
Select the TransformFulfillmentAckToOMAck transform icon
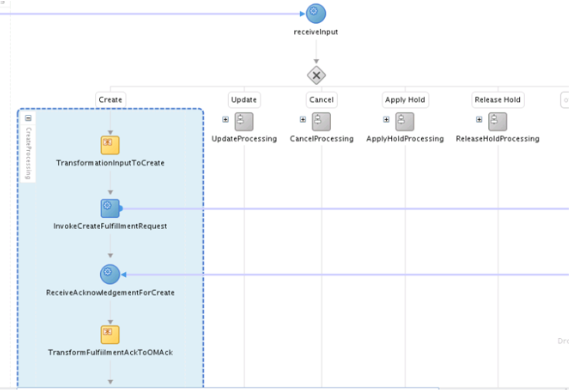[x=110, y=334]
